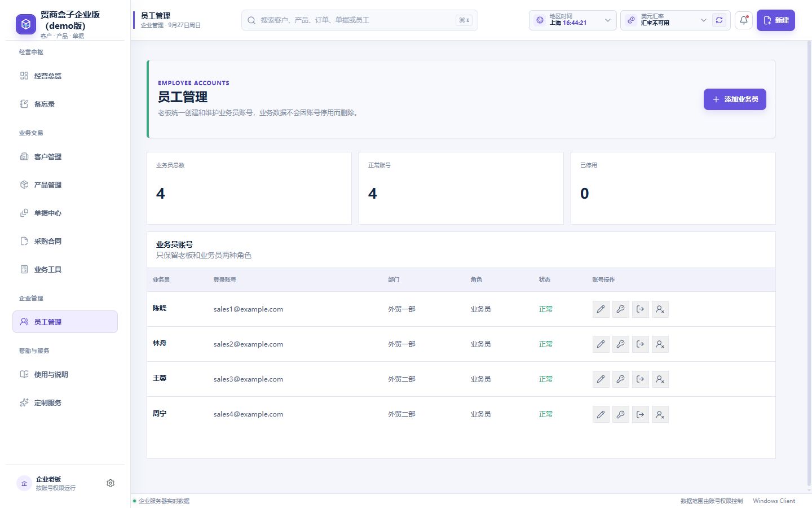The width and height of the screenshot is (812, 508).
Task: Force logout icon in 陈晓 row
Action: click(641, 309)
